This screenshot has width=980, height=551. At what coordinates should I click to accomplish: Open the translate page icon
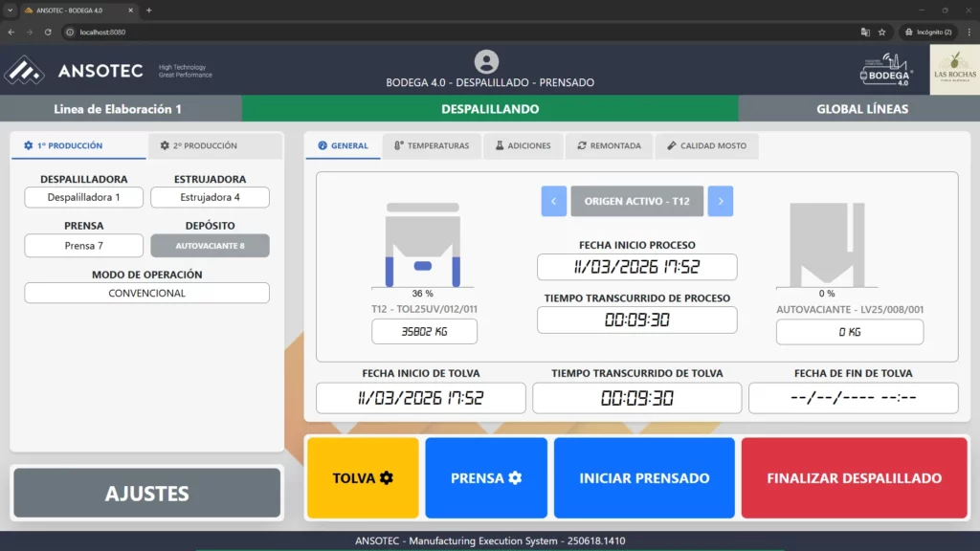pos(865,32)
